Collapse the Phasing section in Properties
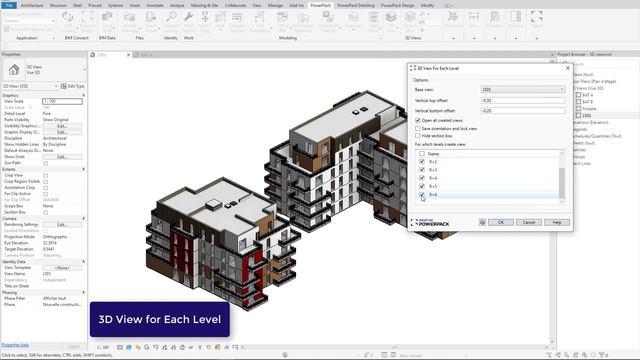 pyautogui.click(x=84, y=292)
